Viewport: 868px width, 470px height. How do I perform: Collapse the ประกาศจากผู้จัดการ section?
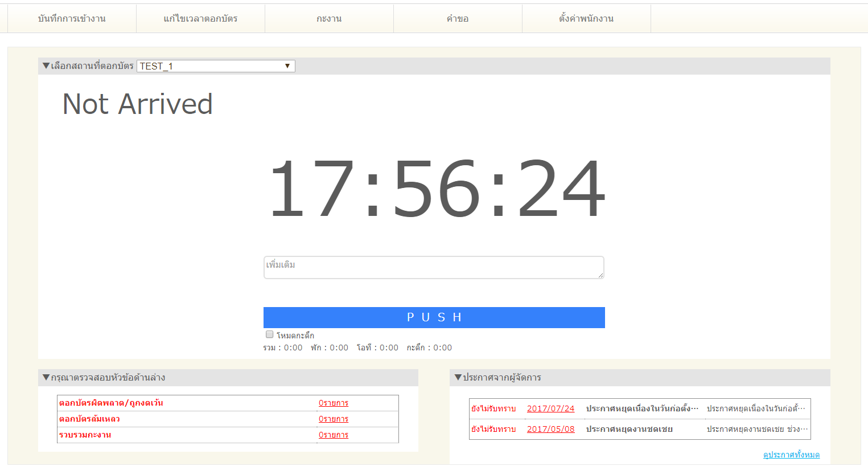pyautogui.click(x=458, y=377)
